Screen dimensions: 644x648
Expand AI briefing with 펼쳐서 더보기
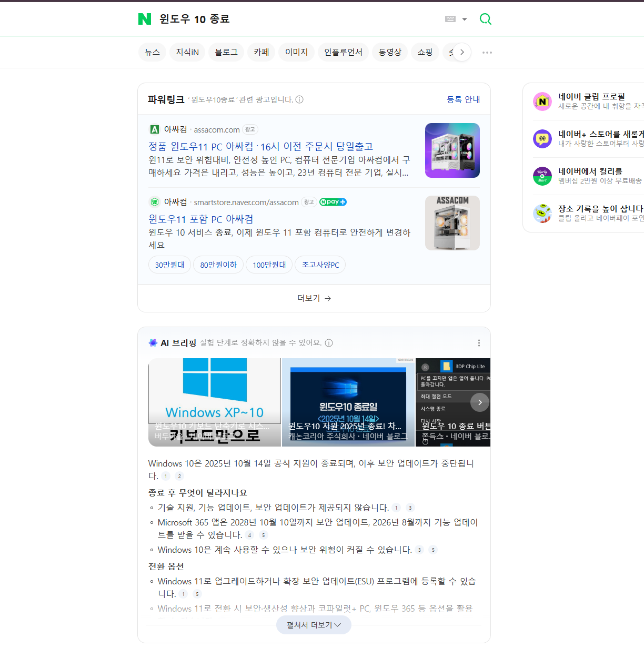tap(314, 625)
